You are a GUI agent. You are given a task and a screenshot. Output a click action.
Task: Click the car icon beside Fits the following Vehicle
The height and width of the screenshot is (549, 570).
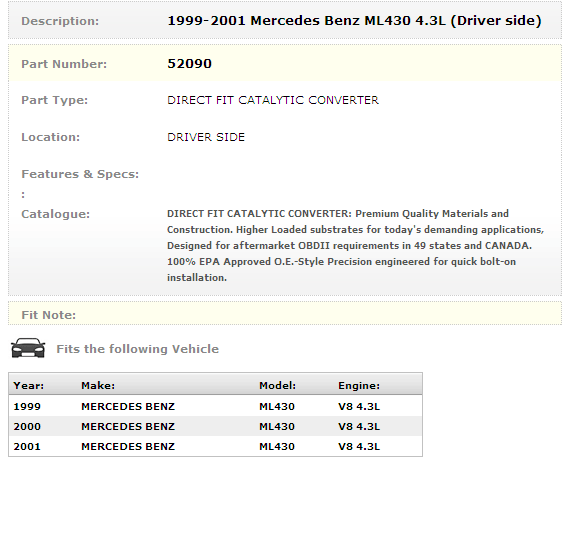tap(28, 348)
